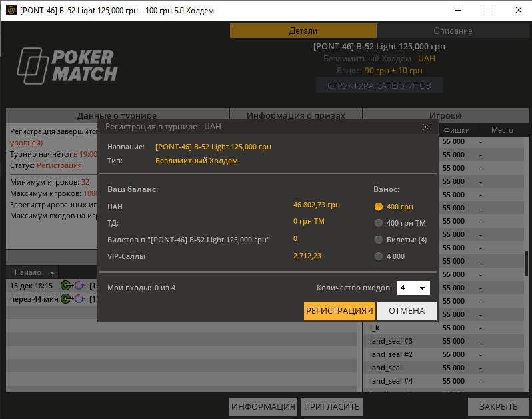
Task: Select player row land_seal #2
Action: (x=445, y=354)
